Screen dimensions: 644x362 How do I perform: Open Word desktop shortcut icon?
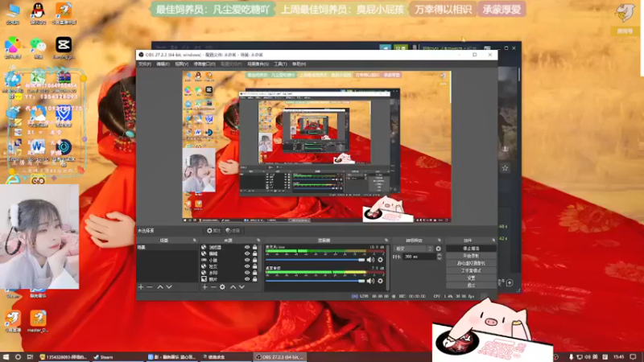tap(37, 149)
